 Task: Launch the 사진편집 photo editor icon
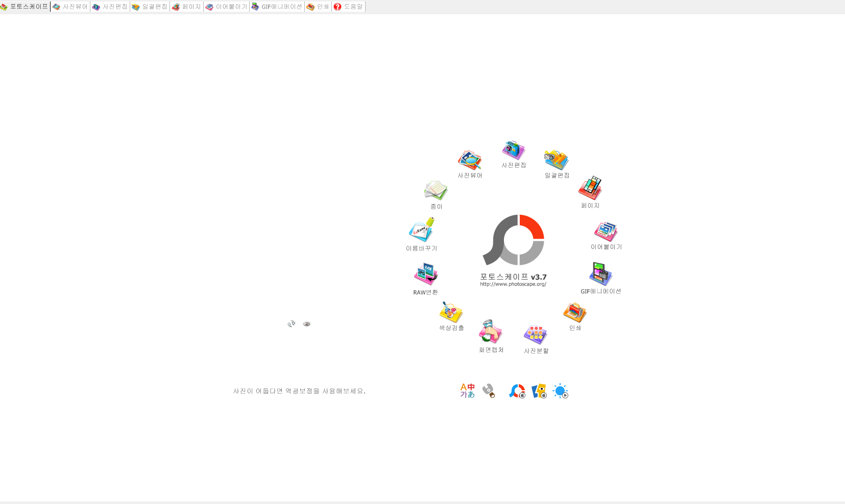[x=514, y=155]
